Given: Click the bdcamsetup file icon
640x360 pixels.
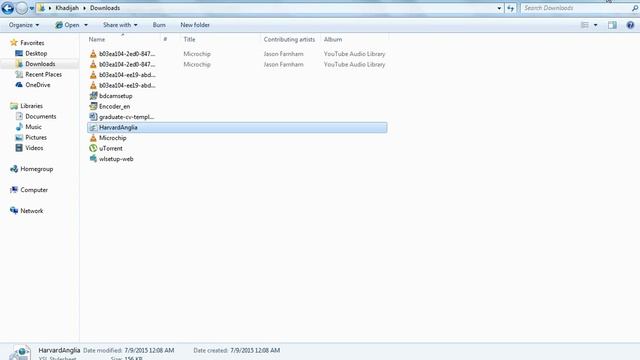Looking at the screenshot, I should coord(93,96).
